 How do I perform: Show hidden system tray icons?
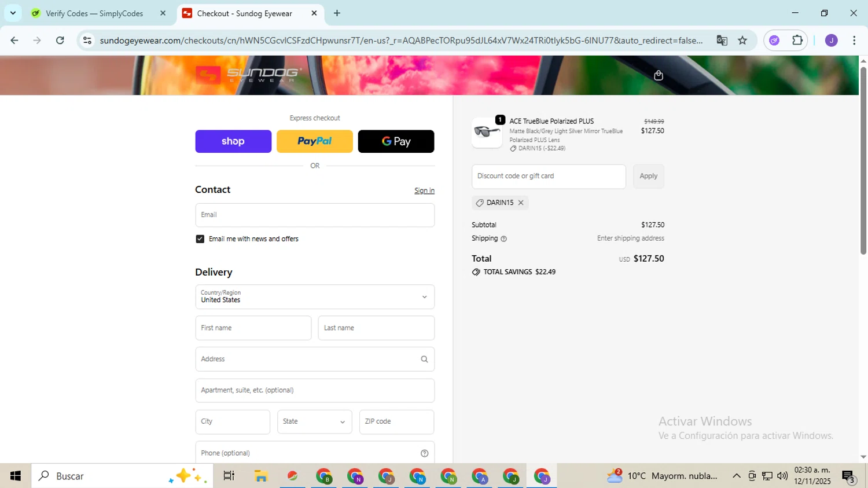point(736,476)
